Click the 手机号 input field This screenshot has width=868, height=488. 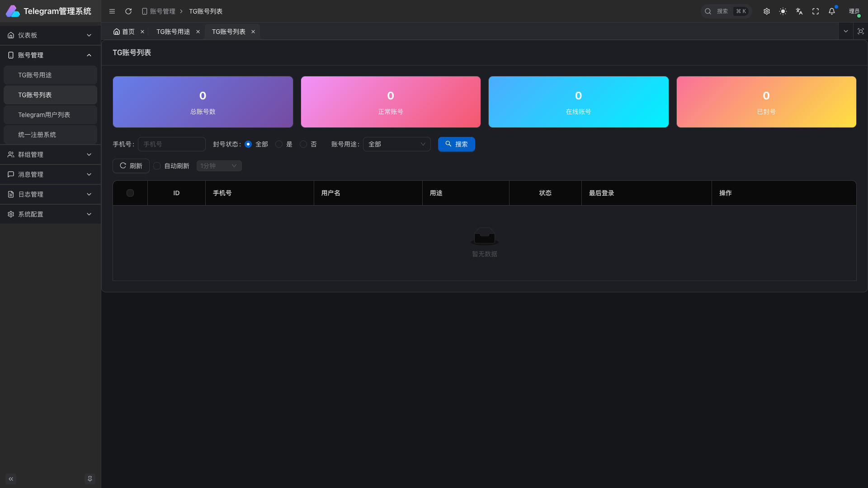[x=172, y=144]
